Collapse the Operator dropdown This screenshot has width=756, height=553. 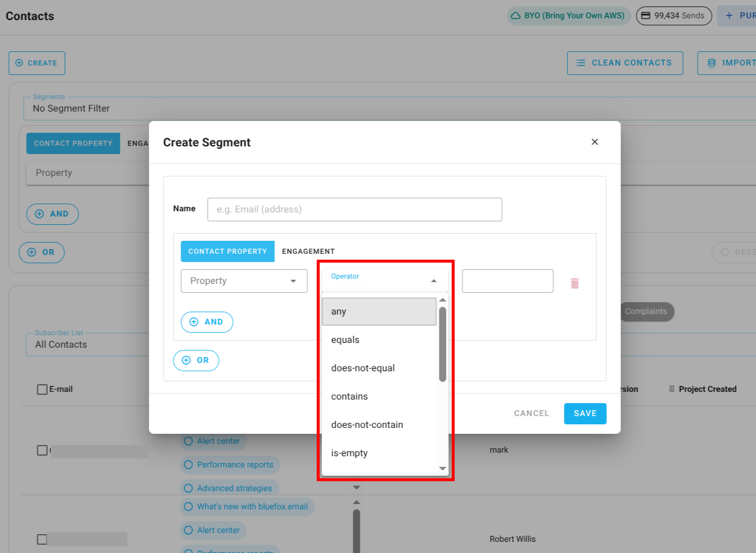433,281
